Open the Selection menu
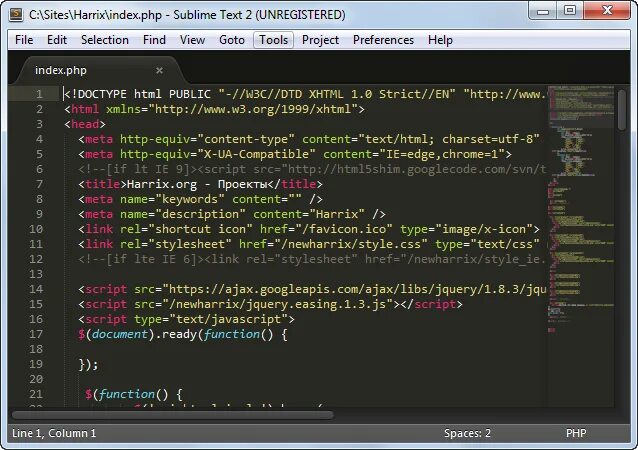 point(105,40)
